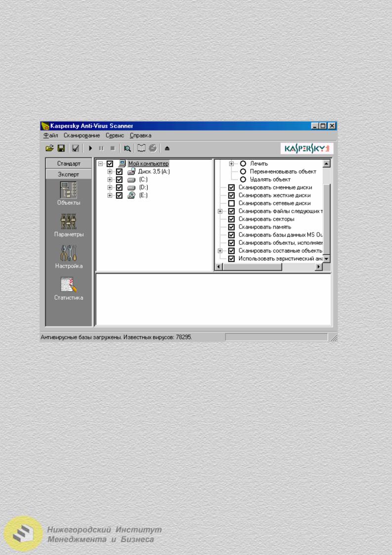392x555 pixels.
Task: Toggle Сканировать жесткие диски checkbox
Action: pos(231,195)
